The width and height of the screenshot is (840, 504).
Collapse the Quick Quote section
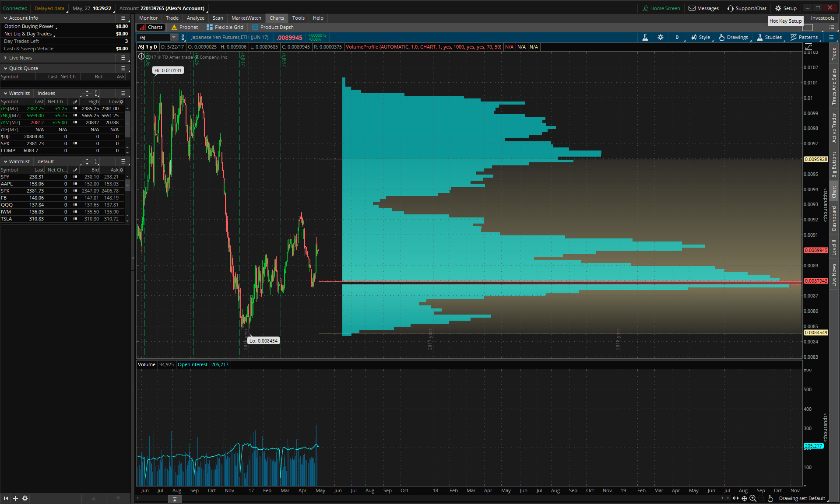pos(6,68)
